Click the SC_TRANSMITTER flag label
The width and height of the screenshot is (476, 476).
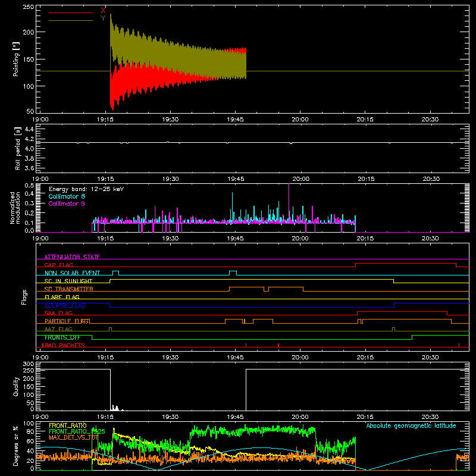pos(69,289)
